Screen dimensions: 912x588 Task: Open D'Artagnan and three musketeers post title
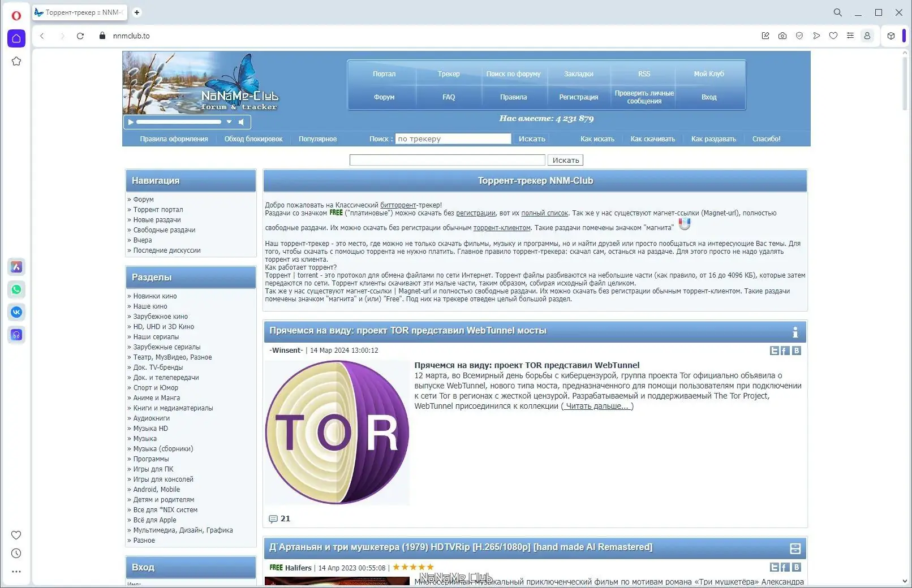click(x=461, y=547)
